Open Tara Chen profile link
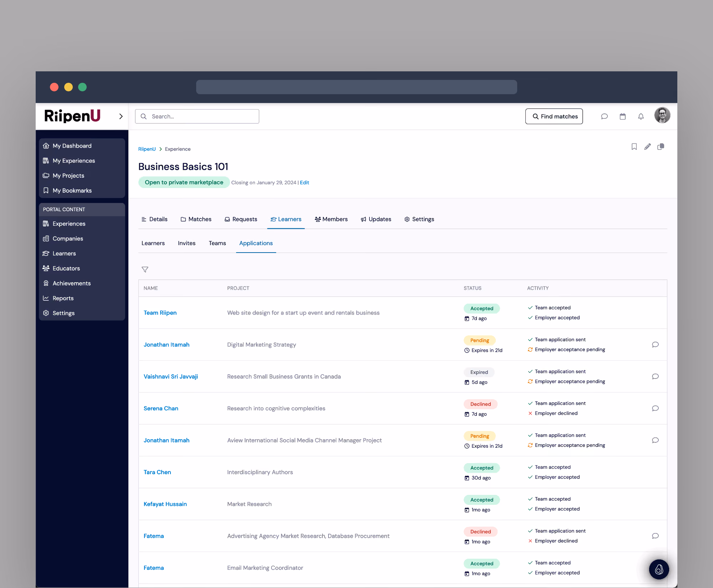 point(157,472)
